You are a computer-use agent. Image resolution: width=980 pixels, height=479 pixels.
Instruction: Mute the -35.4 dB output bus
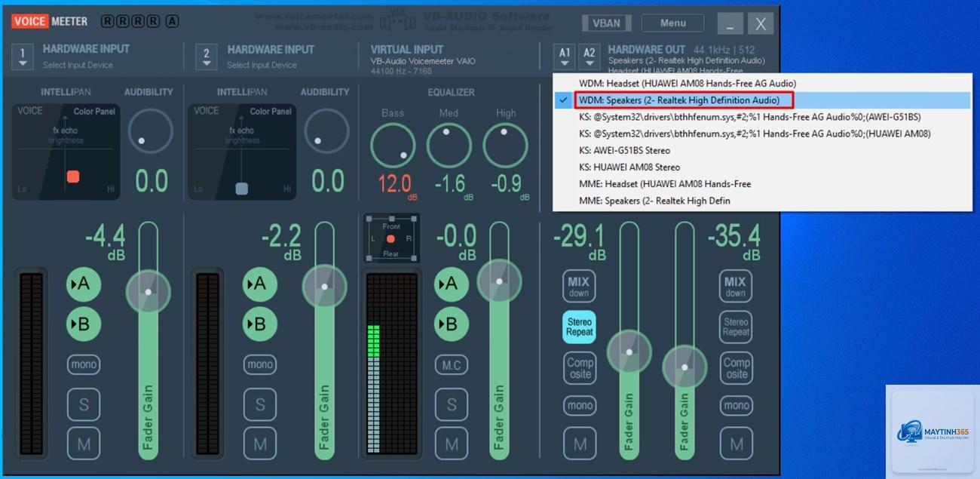tap(736, 444)
